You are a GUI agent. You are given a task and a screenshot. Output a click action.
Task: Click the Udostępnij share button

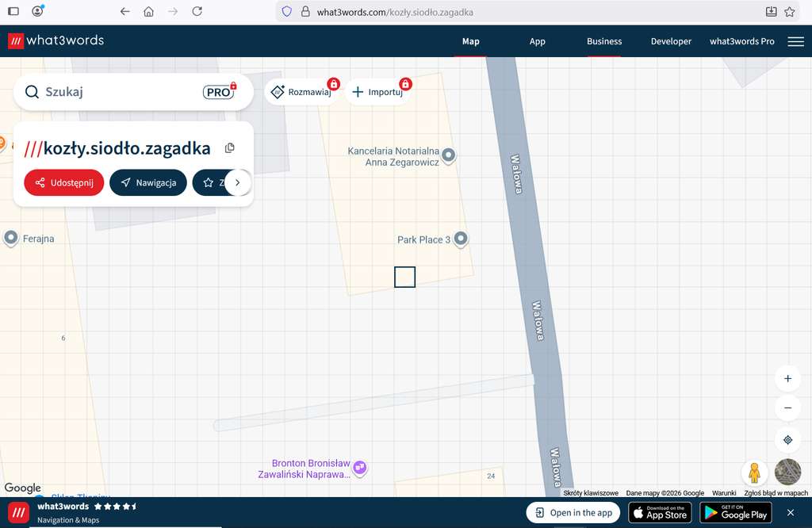pyautogui.click(x=64, y=182)
